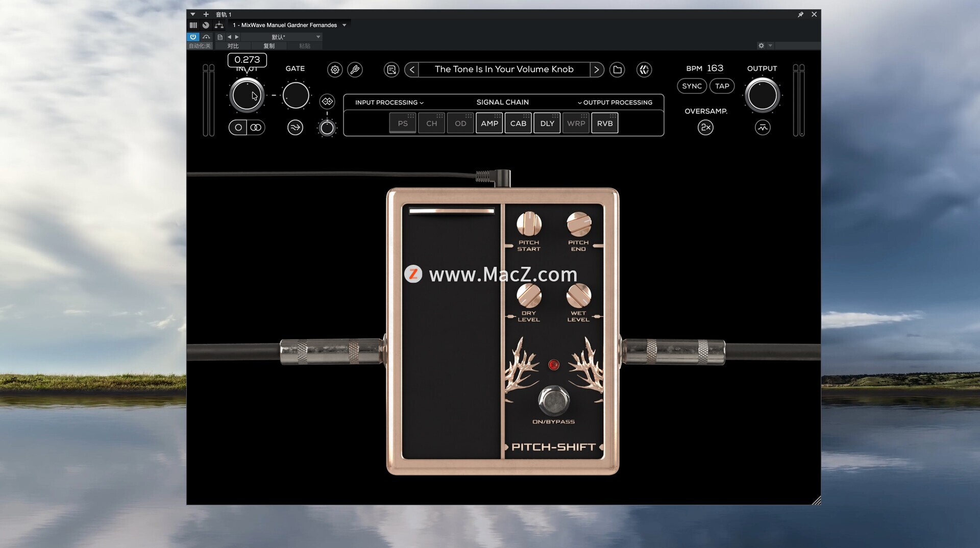The image size is (980, 548).
Task: Click the 2x oversampling icon
Action: (x=705, y=128)
